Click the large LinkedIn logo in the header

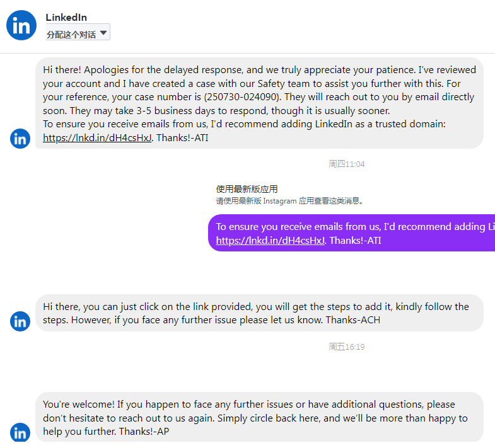(21, 25)
